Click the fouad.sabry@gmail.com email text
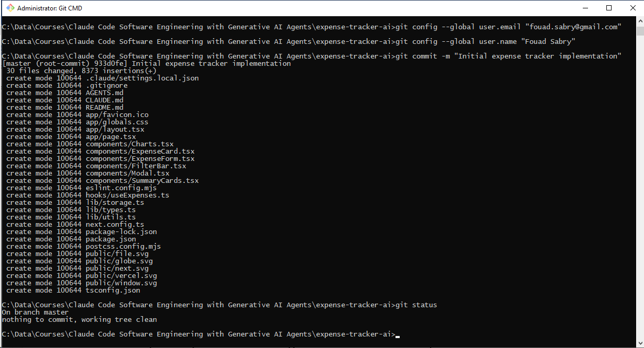Image resolution: width=644 pixels, height=348 pixels. 573,27
